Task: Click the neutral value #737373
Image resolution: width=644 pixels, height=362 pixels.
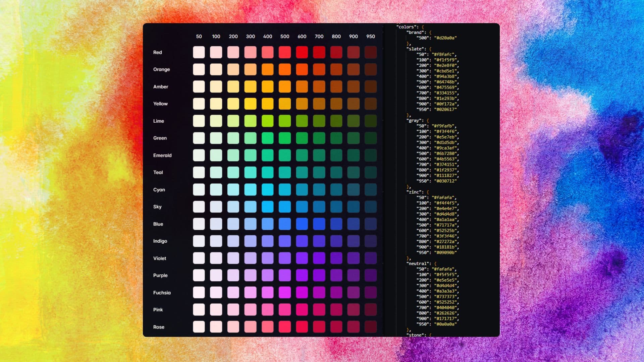Action: click(x=445, y=297)
